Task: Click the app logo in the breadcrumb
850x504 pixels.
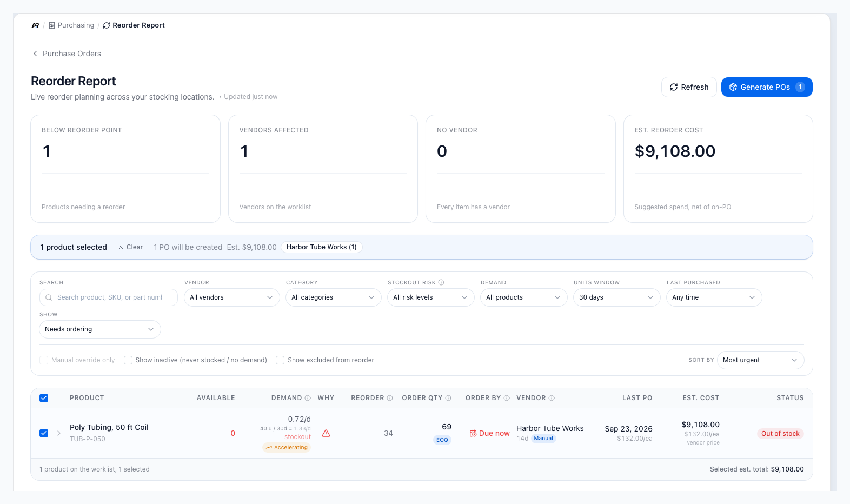Action: tap(35, 25)
